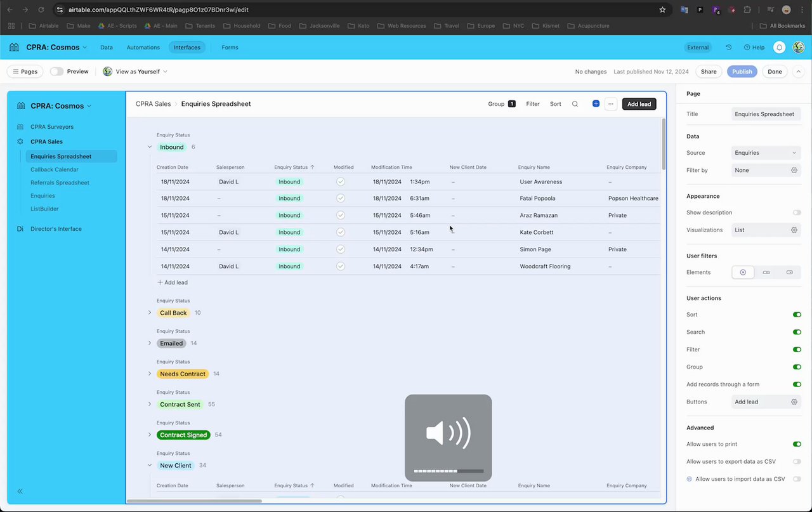Disable the Filter user action toggle
The width and height of the screenshot is (812, 512).
click(797, 350)
